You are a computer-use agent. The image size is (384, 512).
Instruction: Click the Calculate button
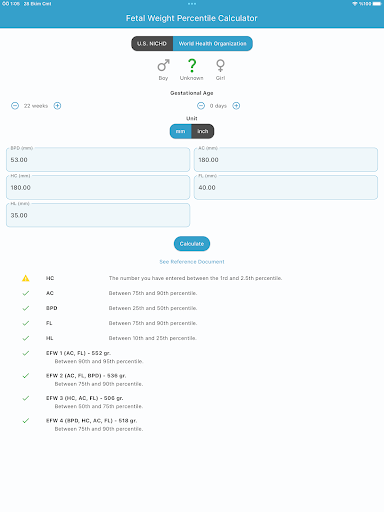192,244
